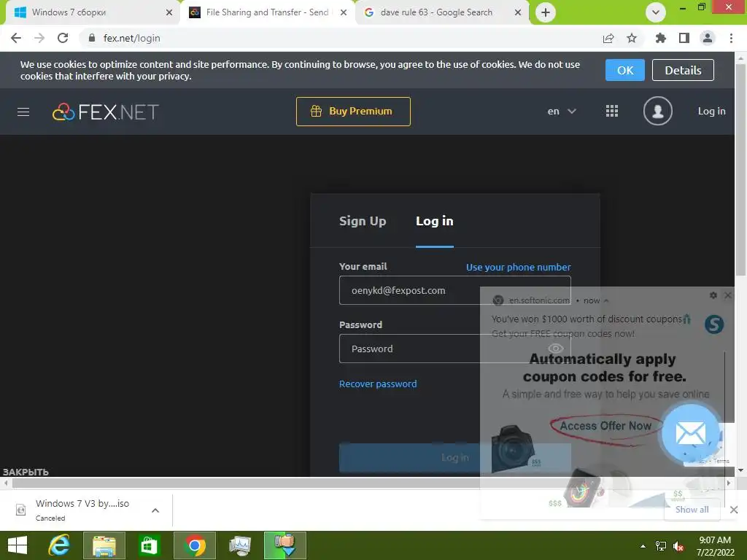Collapse the softonic notification chevron
Screen dimensions: 747x560
pyautogui.click(x=606, y=300)
